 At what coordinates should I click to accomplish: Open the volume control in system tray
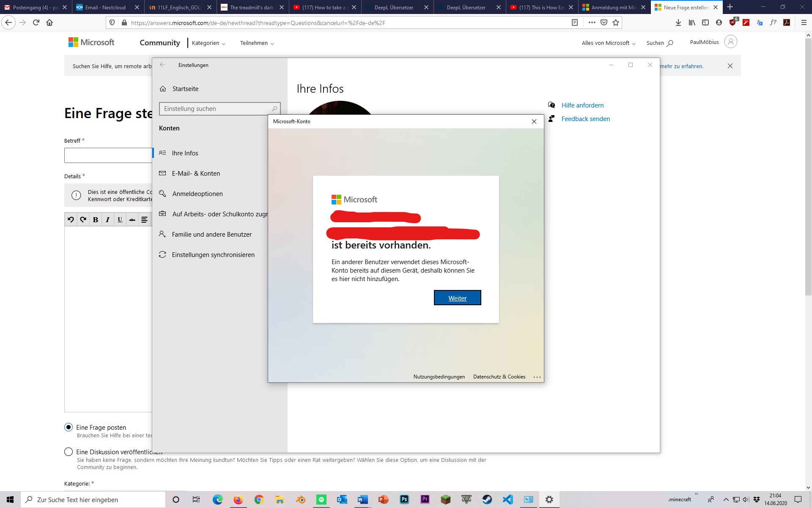pos(746,500)
